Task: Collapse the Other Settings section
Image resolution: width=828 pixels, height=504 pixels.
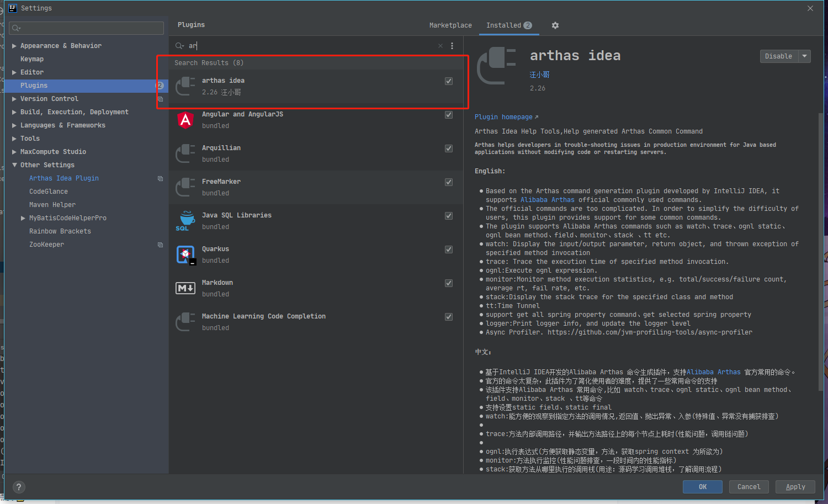Action: point(14,165)
